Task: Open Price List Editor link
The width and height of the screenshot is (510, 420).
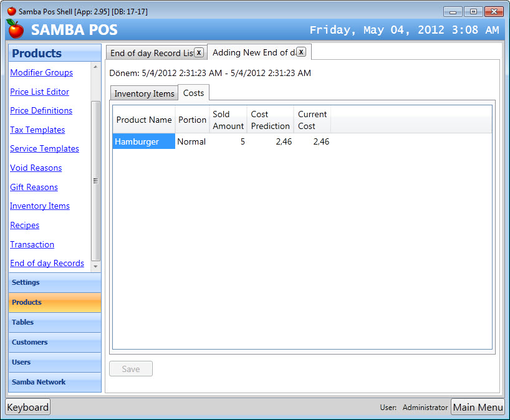Action: coord(39,92)
